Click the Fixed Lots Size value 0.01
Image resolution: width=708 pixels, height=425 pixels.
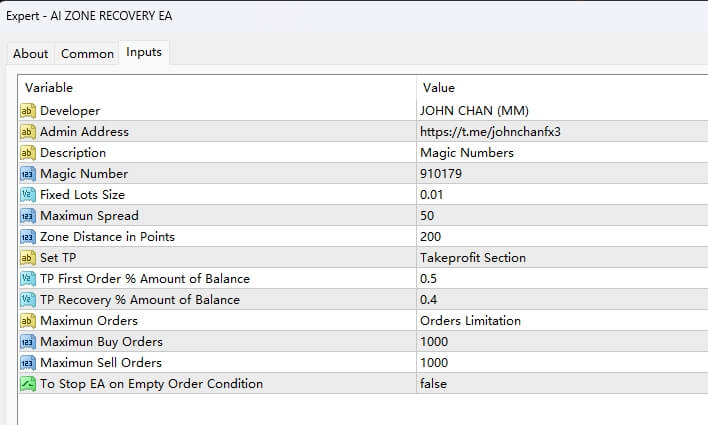(x=432, y=194)
